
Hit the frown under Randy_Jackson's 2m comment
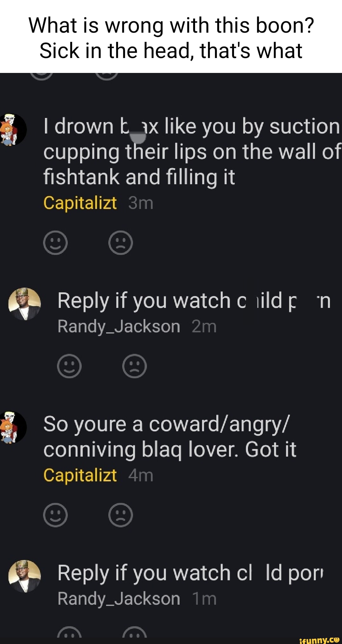[x=135, y=366]
